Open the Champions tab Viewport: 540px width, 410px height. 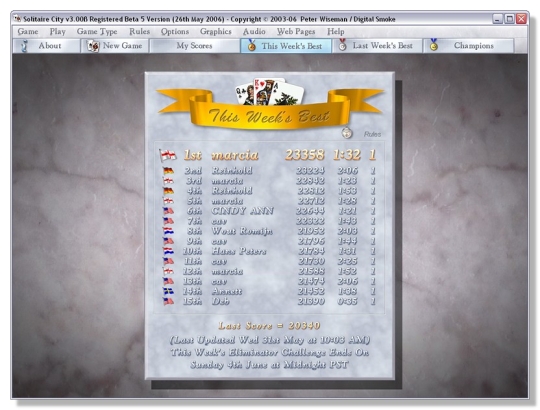pos(468,46)
